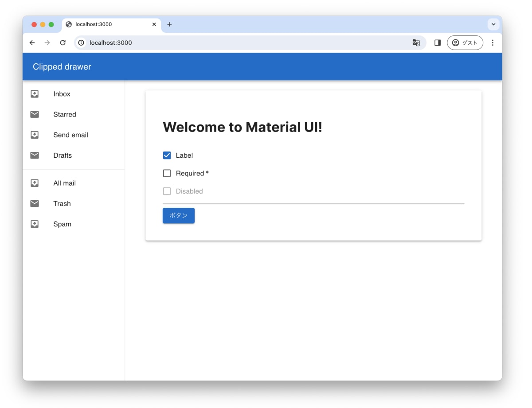The width and height of the screenshot is (532, 408).
Task: Uncheck the Label checkbox
Action: (x=167, y=155)
